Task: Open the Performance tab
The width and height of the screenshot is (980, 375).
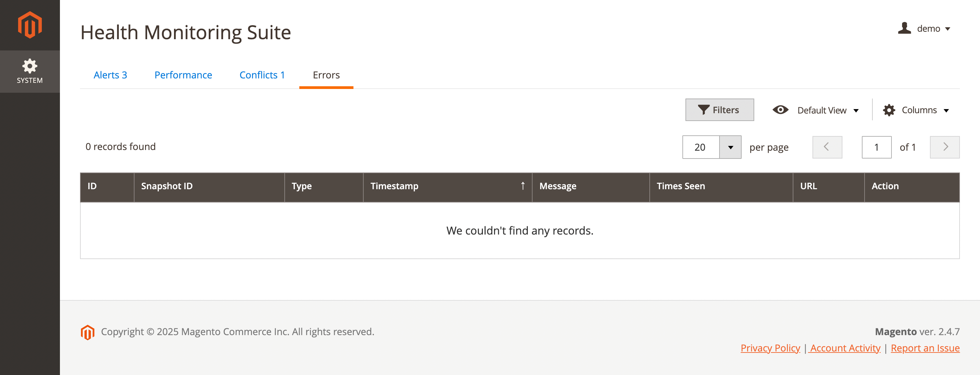Action: click(x=183, y=75)
